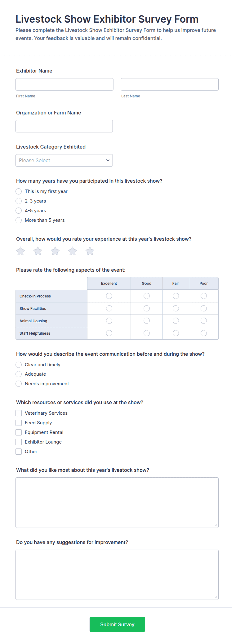Click the suggestions for improvement text area
Viewport: 232px width, 644px height.
point(117,574)
